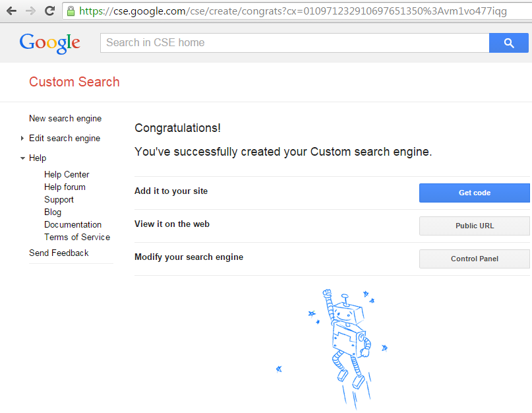The width and height of the screenshot is (532, 413).
Task: Click the browser forward arrow
Action: [x=30, y=11]
